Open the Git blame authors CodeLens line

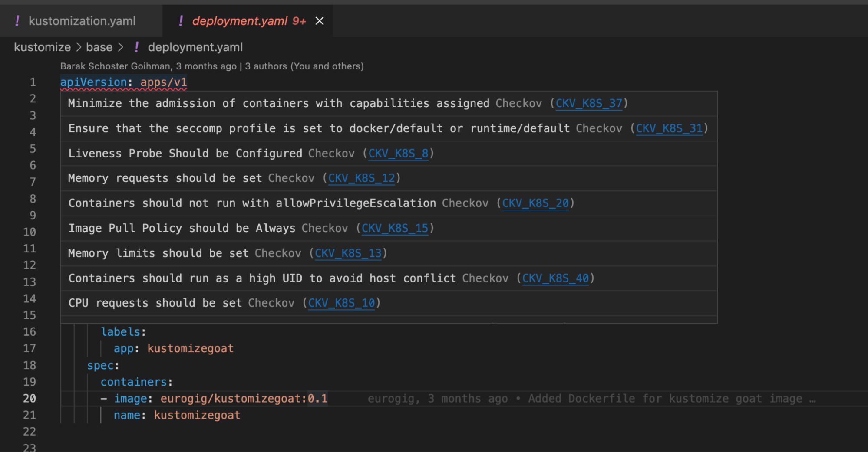212,66
